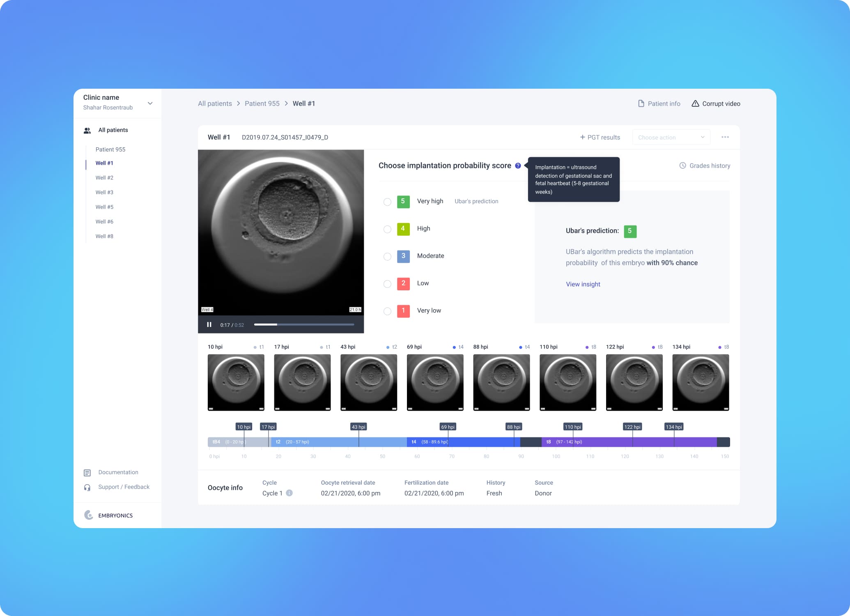Select the Moderate score radio button
The image size is (850, 616).
(387, 257)
